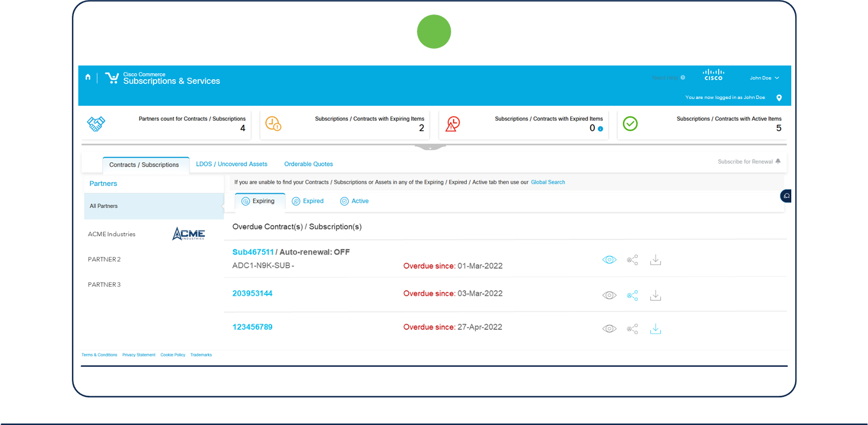Select PARTNER 2 in the Partners list
Image resolution: width=868 pixels, height=425 pixels.
coord(104,259)
